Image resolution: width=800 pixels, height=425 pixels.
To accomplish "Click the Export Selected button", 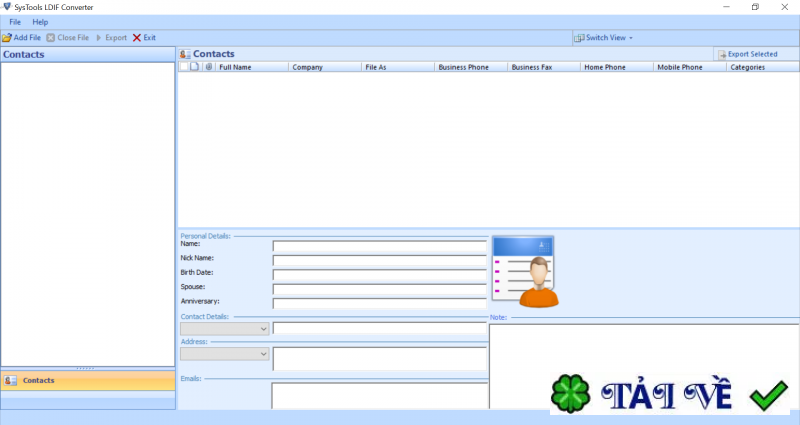I will point(748,54).
